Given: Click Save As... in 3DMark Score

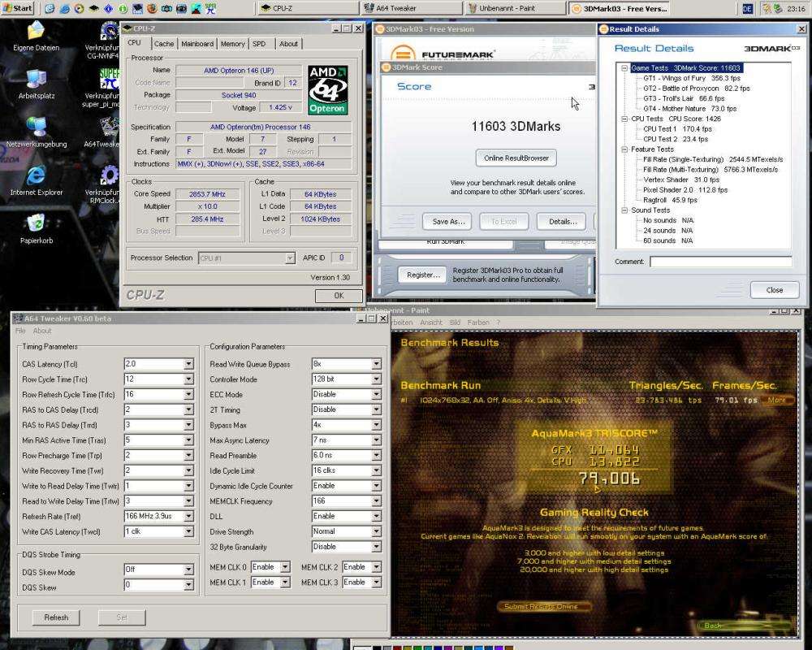Looking at the screenshot, I should click(x=447, y=221).
